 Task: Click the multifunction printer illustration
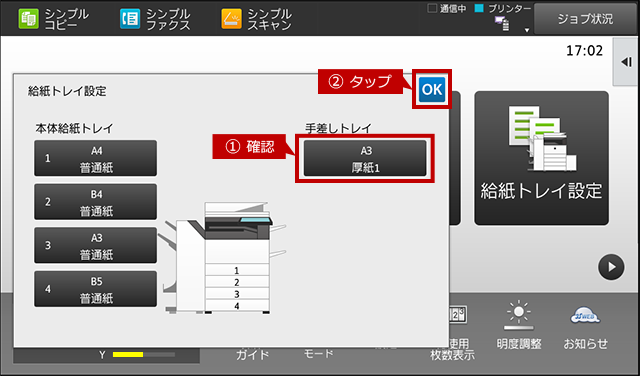pos(222,258)
